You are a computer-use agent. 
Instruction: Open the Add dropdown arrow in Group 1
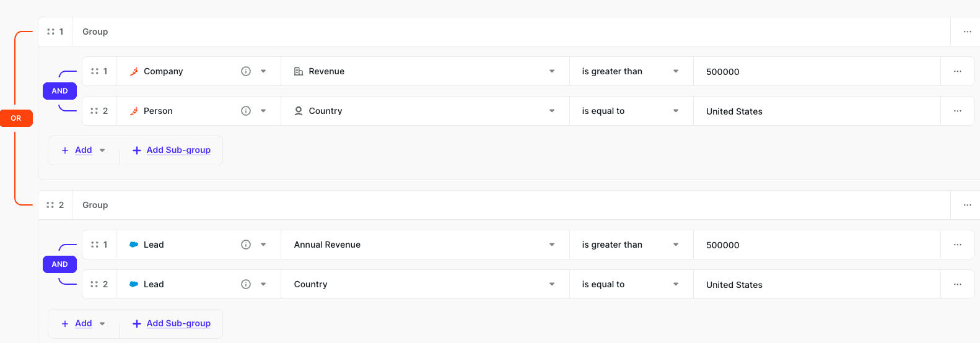coord(102,150)
